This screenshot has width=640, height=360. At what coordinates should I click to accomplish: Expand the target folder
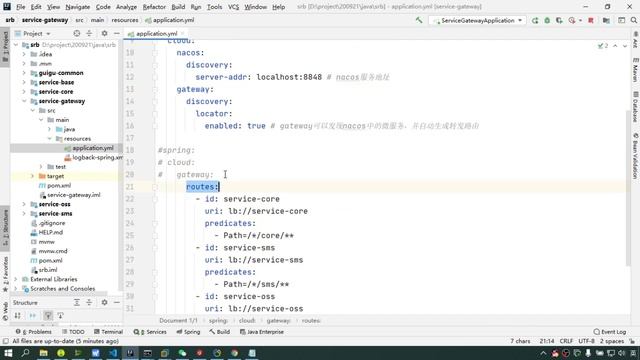[33, 176]
